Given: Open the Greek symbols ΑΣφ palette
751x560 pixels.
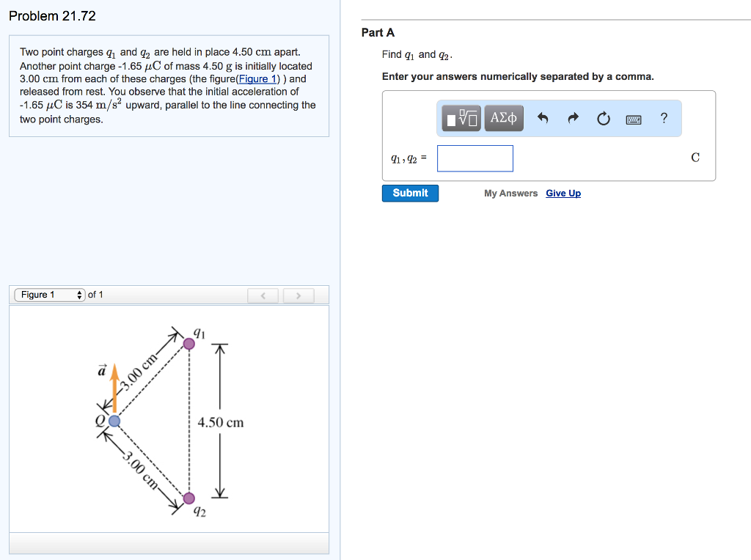Looking at the screenshot, I should click(504, 118).
